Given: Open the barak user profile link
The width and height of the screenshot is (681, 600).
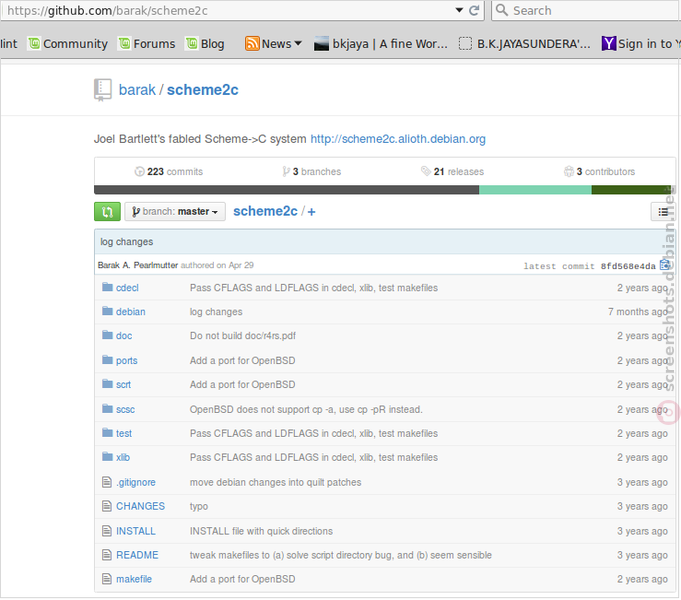Looking at the screenshot, I should 137,90.
